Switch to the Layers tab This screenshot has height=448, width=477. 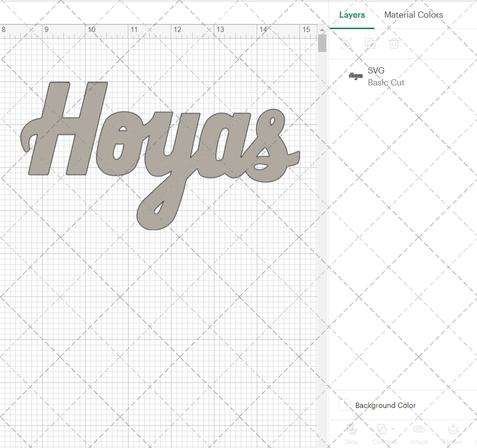coord(352,15)
